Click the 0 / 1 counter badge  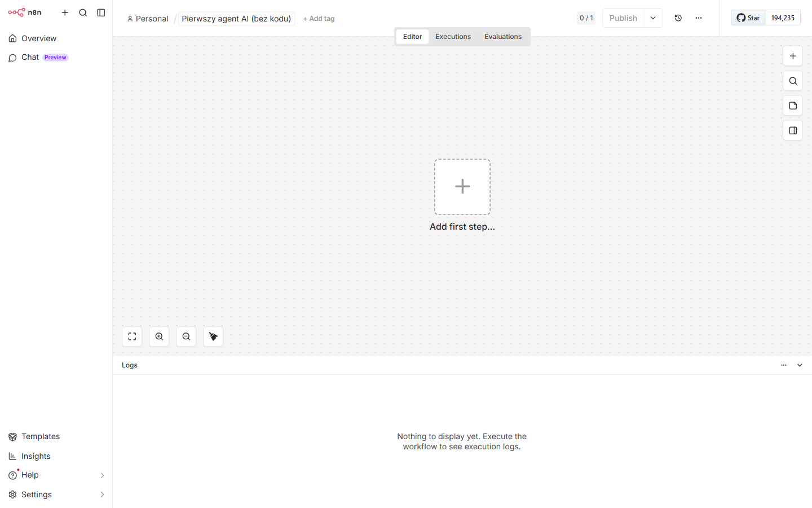pos(586,18)
